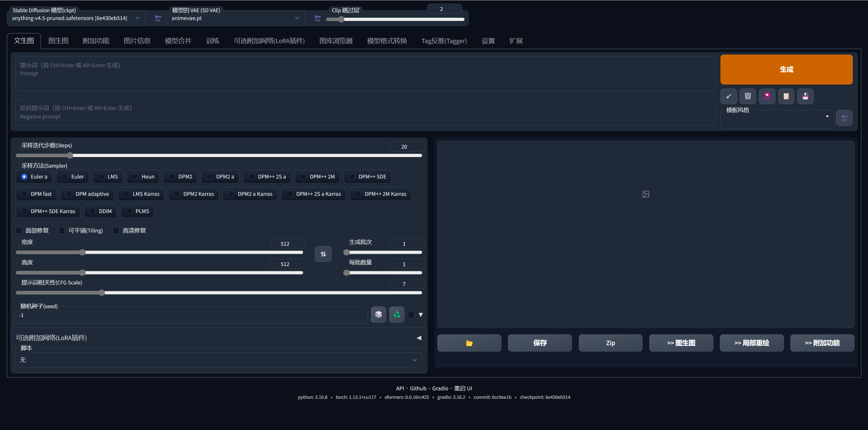The width and height of the screenshot is (868, 430).
Task: Save current prompt as style with floppy icon
Action: coord(805,96)
